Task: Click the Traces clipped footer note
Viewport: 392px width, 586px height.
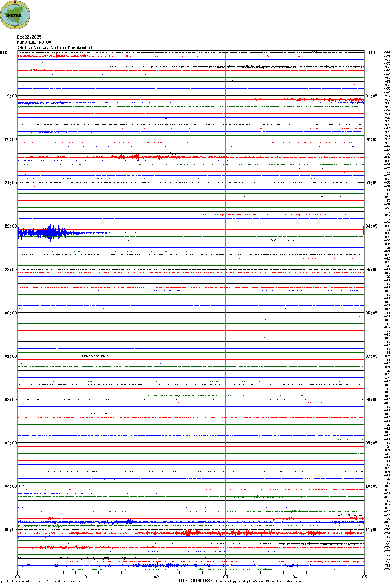Action: 259,581
